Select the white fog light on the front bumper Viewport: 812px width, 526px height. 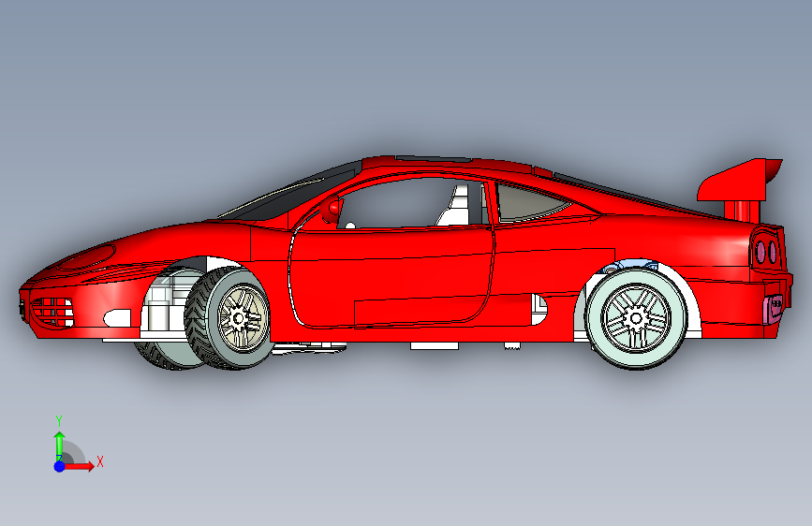click(118, 318)
